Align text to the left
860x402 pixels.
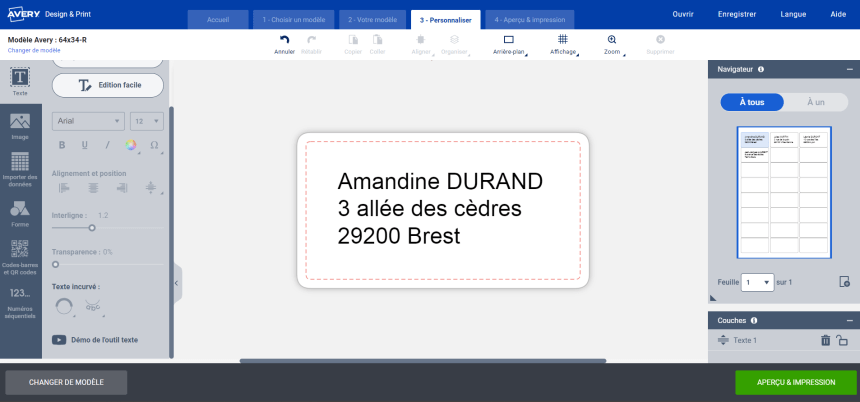point(64,188)
